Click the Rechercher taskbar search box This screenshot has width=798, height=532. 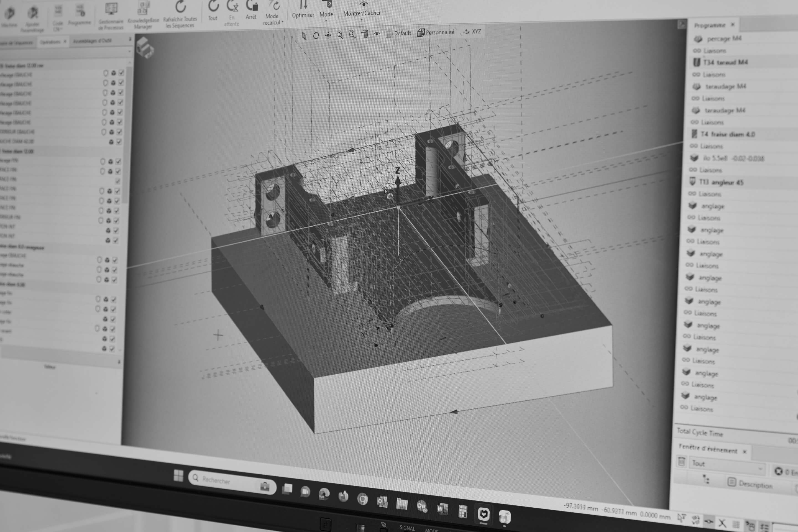coord(232,482)
